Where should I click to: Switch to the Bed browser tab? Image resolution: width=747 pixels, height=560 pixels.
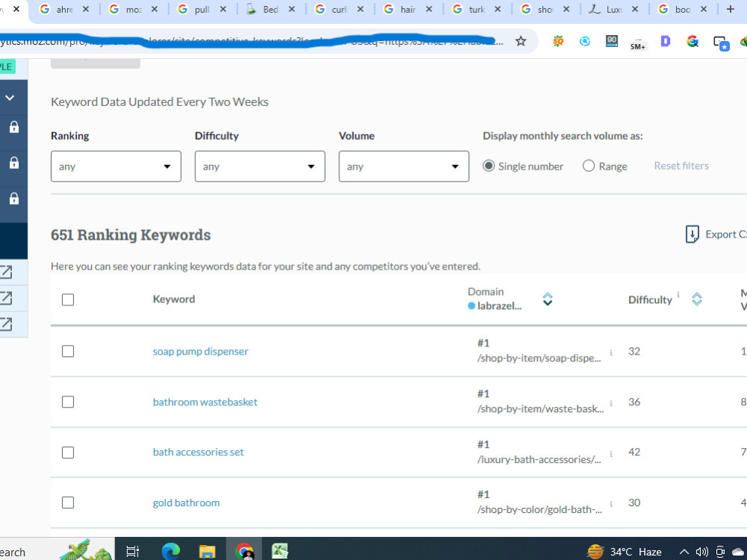[x=270, y=10]
